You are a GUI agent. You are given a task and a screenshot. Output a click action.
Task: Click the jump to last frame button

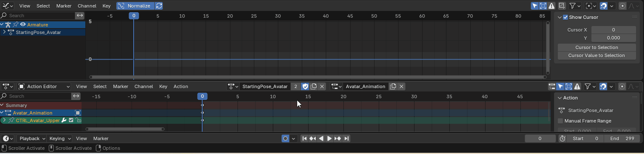click(x=346, y=138)
